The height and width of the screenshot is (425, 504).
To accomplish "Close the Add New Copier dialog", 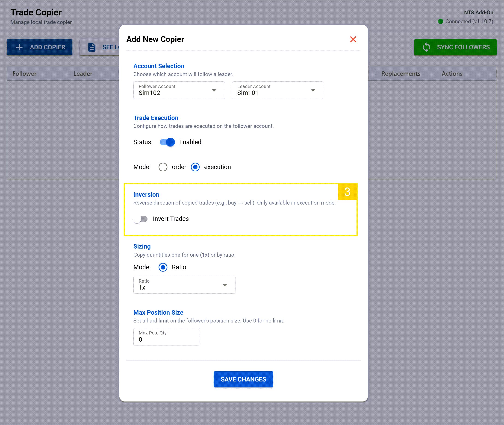I will tap(353, 39).
